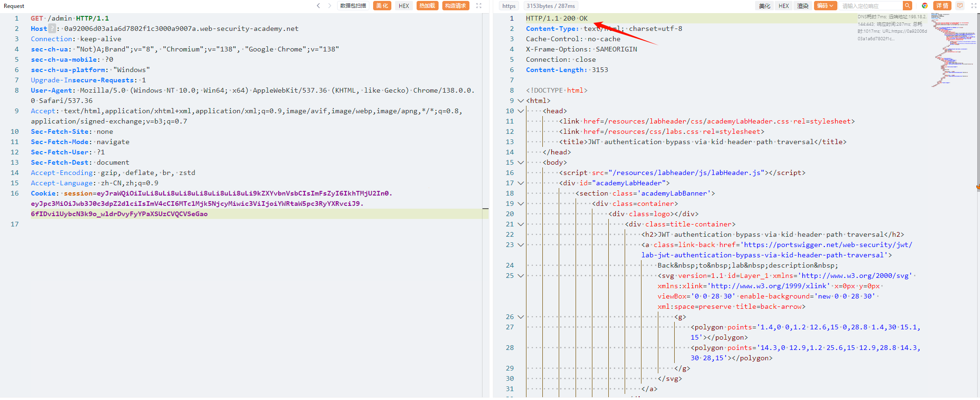Collapse academyLabHeader div at line 17
Image resolution: width=980 pixels, height=400 pixels.
(x=520, y=183)
